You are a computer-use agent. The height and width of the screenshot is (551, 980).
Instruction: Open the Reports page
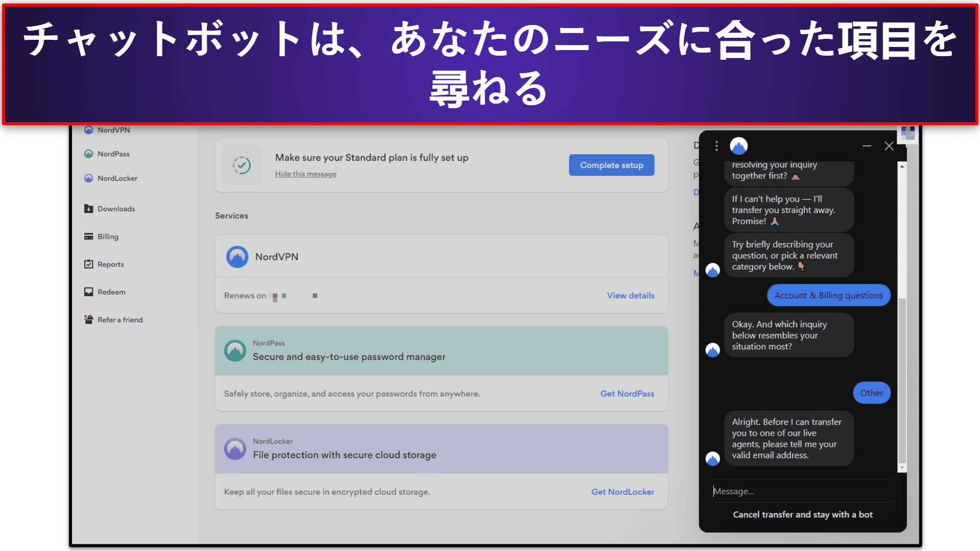tap(111, 264)
